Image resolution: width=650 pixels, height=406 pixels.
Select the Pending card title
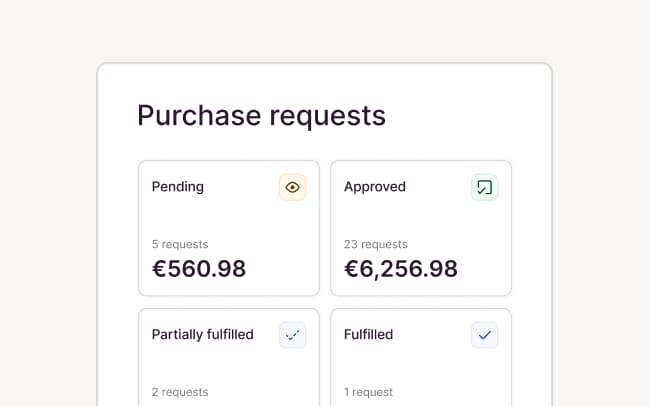click(177, 186)
